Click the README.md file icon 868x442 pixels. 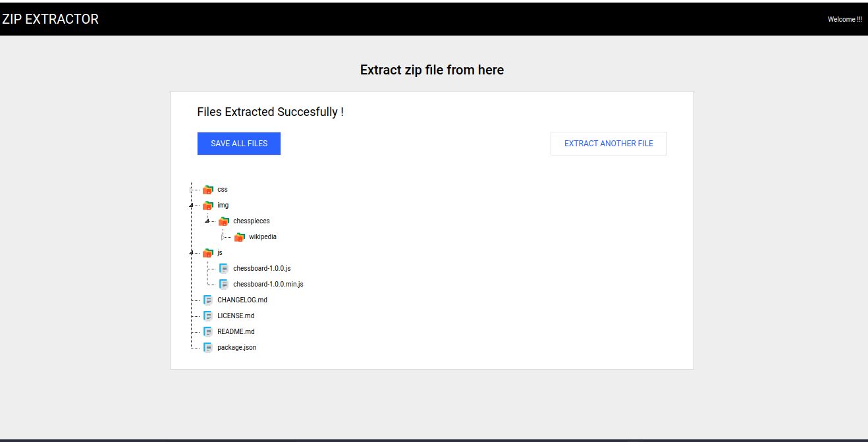pos(208,331)
